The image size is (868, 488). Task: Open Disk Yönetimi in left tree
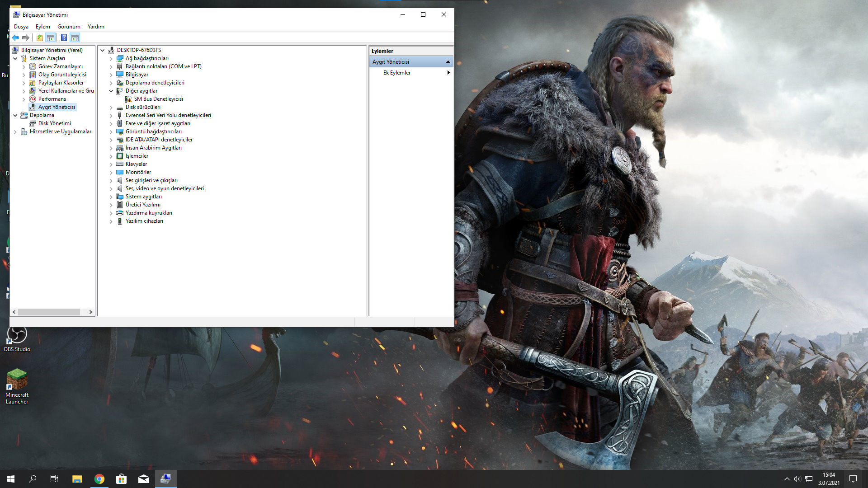54,123
